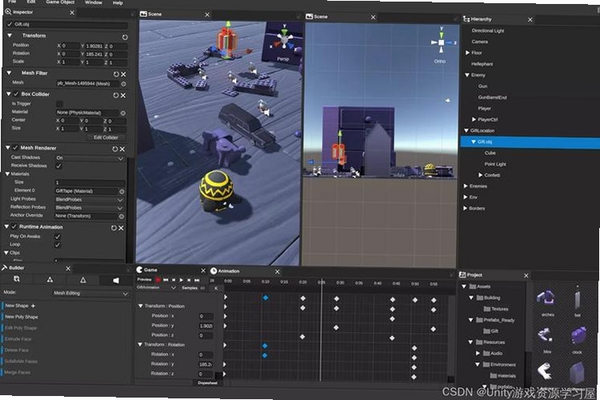This screenshot has width=600, height=400.
Task: Click New Poly Shape
Action: (x=21, y=317)
